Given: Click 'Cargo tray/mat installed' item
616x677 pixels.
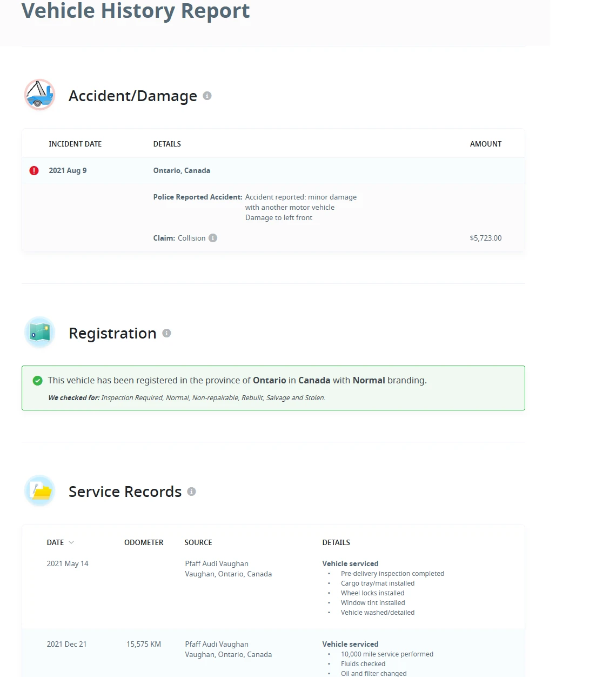Looking at the screenshot, I should (378, 583).
